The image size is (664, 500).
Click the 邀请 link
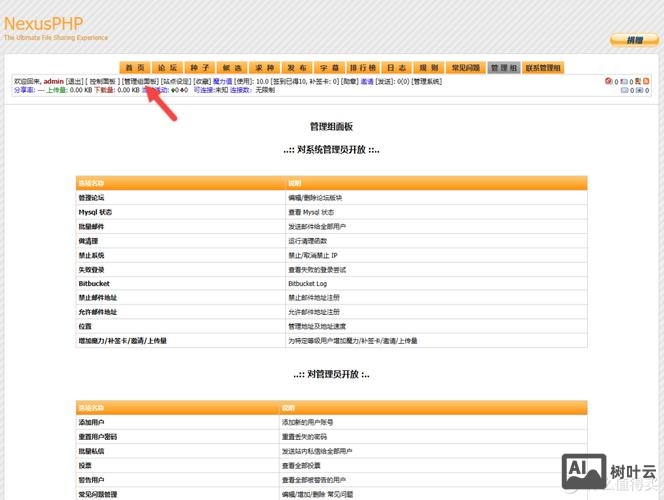click(x=367, y=81)
